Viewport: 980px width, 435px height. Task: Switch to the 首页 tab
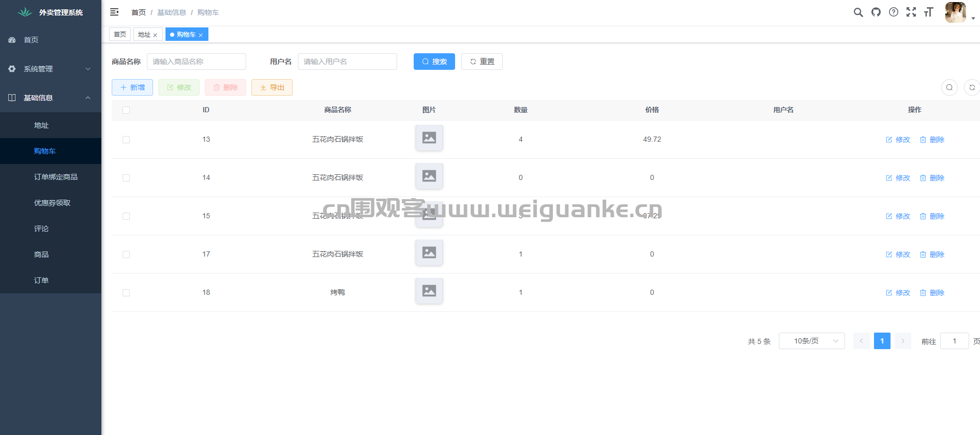point(120,35)
